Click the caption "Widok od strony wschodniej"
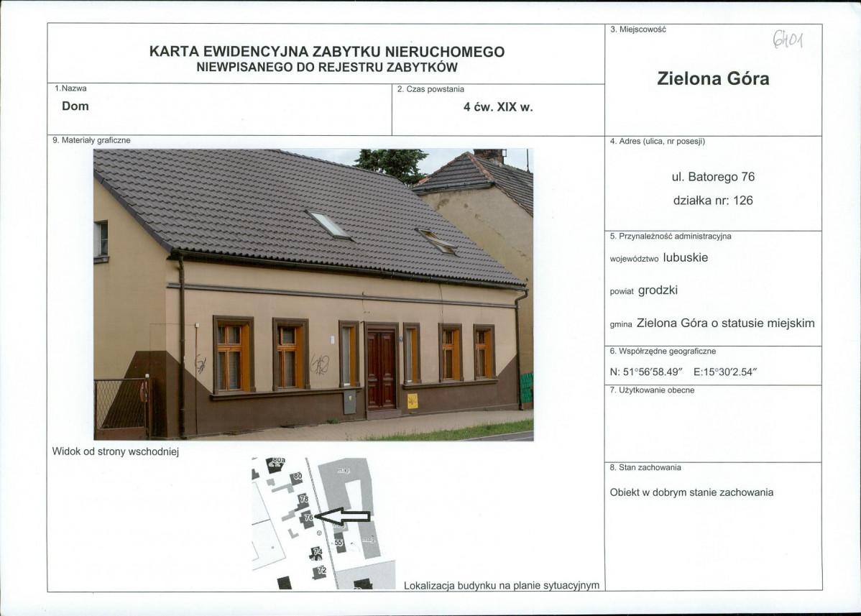Viewport: 861px width, 616px height. [x=115, y=452]
